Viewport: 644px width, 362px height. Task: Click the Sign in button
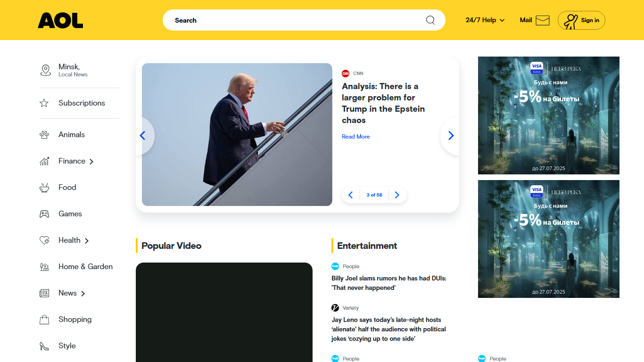pos(581,20)
